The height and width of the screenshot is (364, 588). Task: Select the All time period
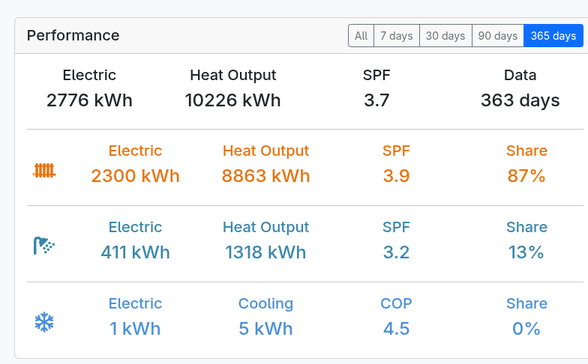click(x=361, y=36)
